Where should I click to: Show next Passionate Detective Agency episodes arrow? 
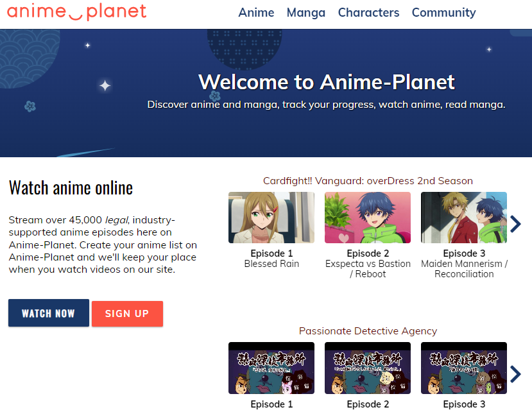pyautogui.click(x=515, y=373)
